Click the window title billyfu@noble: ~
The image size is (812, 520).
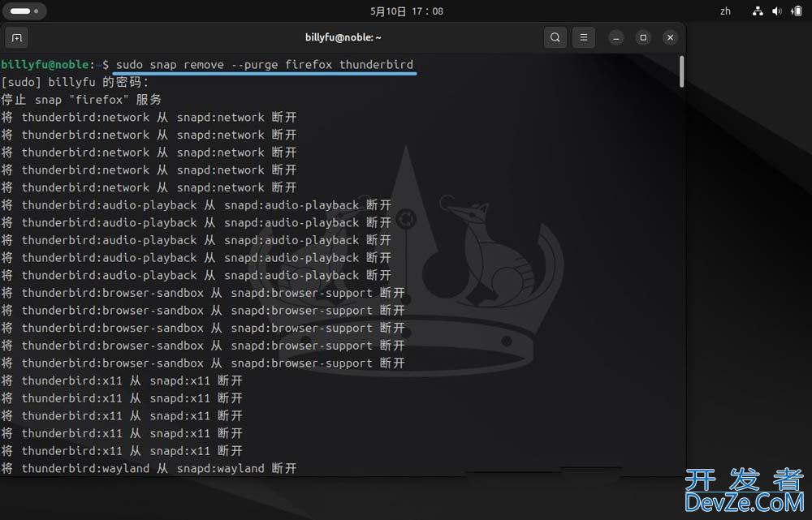pyautogui.click(x=343, y=37)
